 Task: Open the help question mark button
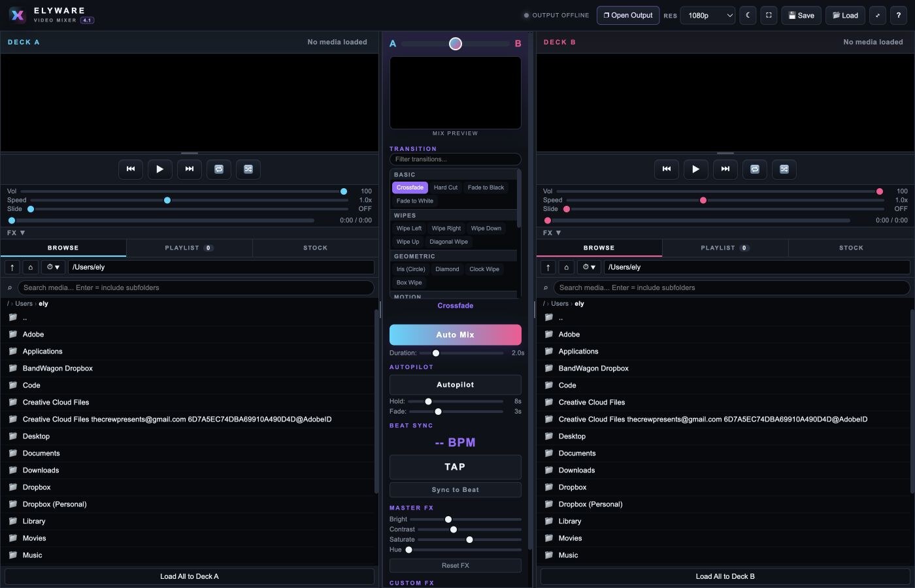click(x=899, y=15)
